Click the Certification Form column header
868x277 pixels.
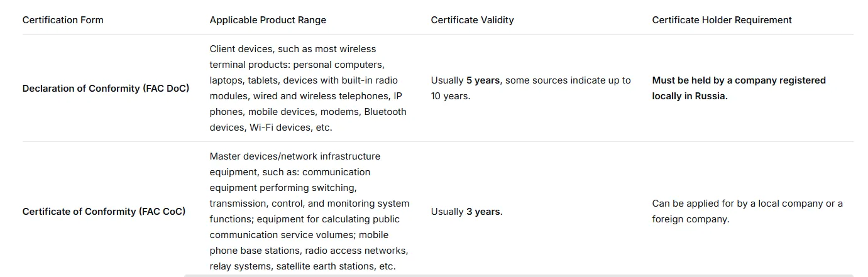pos(63,20)
